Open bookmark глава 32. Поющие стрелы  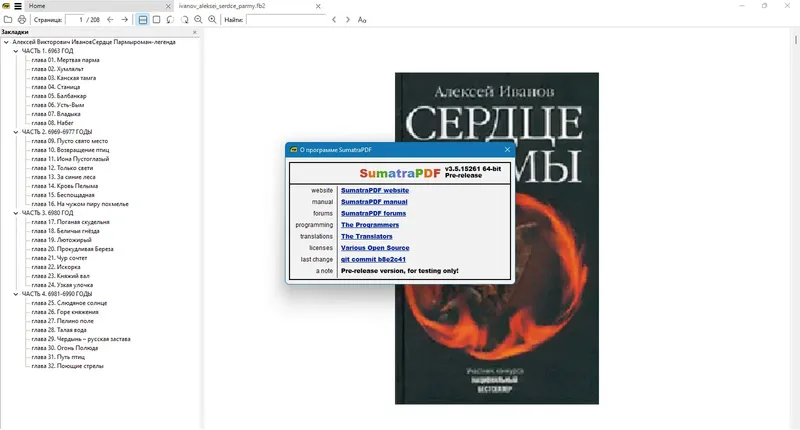(x=67, y=366)
